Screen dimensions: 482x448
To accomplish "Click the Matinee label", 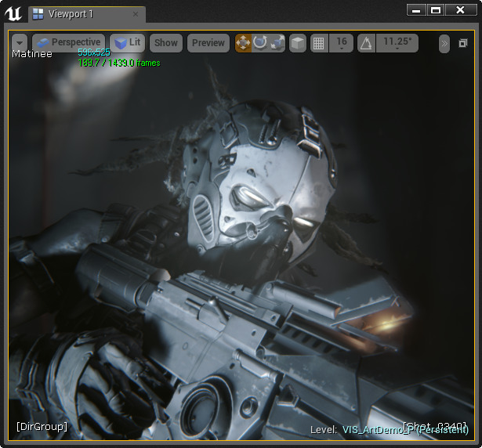I will [31, 54].
